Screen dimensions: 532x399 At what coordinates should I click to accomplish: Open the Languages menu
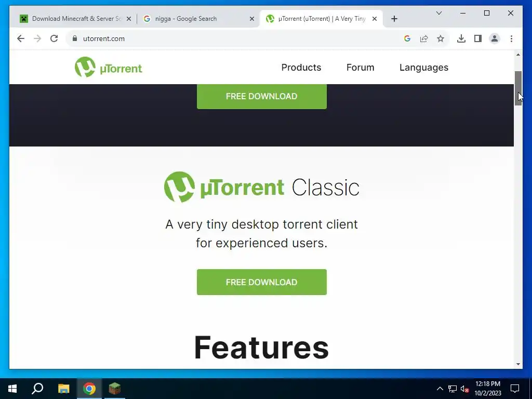point(424,68)
